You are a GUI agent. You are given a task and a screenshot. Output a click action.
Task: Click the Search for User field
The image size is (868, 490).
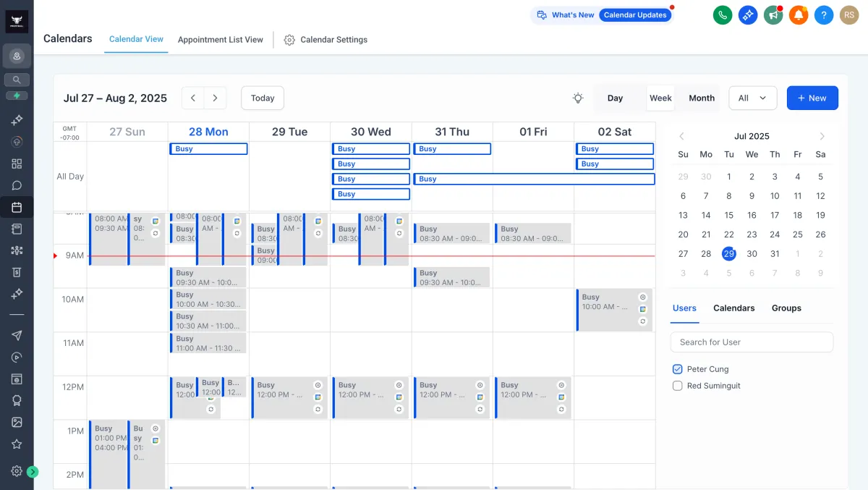(752, 342)
